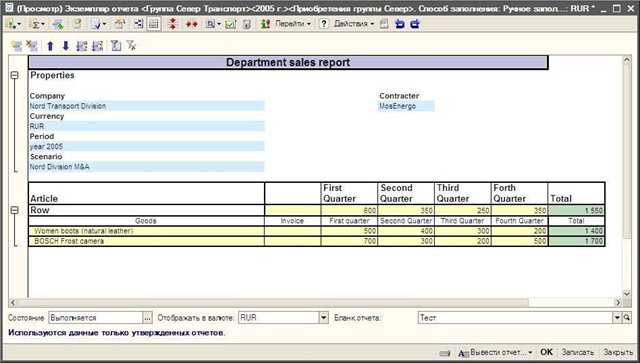Click the vertical scrollbar up arrow
This screenshot has width=640, height=363.
coord(627,60)
